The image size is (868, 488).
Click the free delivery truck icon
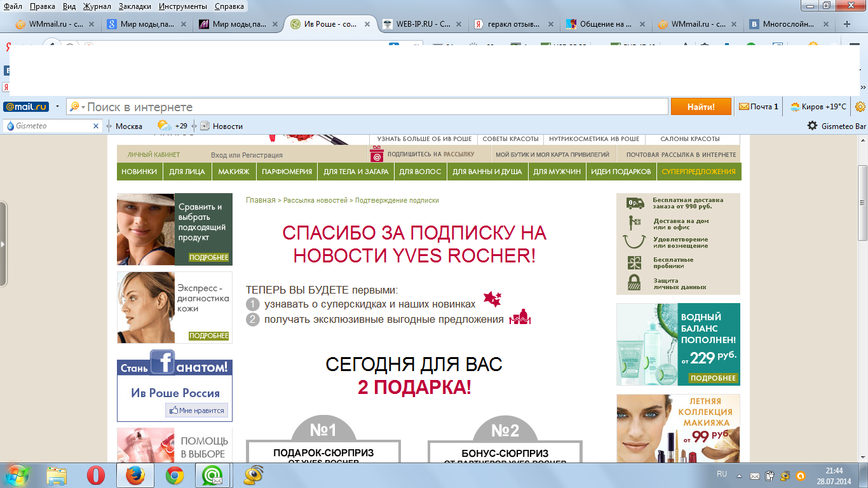click(x=635, y=203)
